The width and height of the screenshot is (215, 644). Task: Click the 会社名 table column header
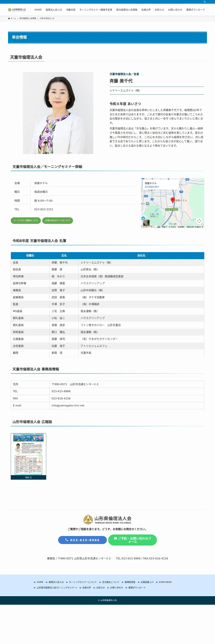tap(141, 255)
